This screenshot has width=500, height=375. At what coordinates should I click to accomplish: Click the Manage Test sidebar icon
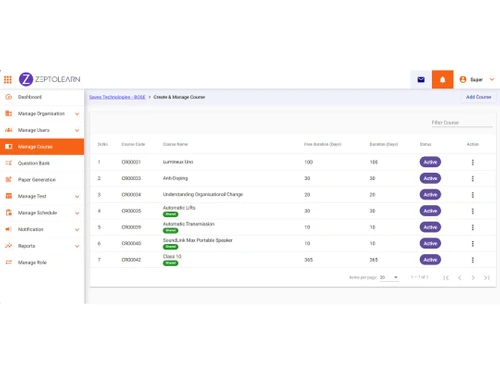[9, 196]
